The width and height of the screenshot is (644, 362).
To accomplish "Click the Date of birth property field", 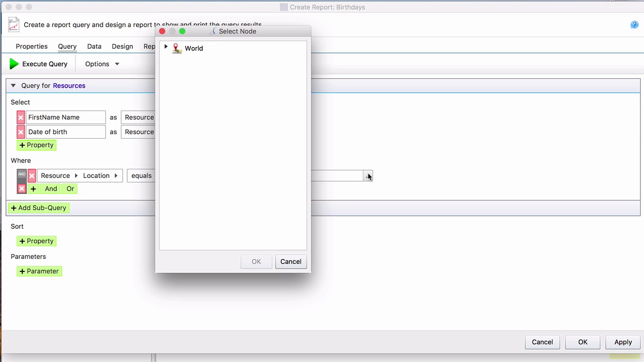I will (x=65, y=132).
